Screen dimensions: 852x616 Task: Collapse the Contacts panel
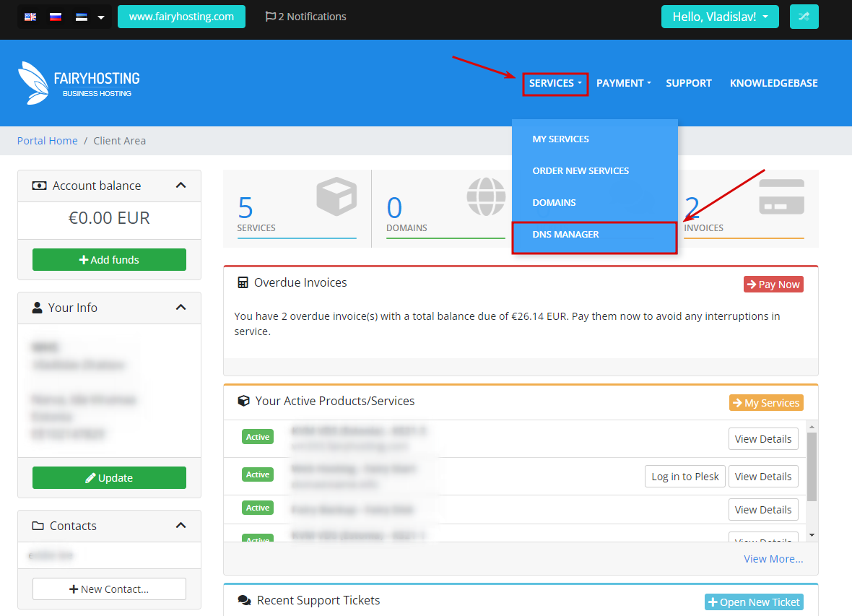pos(181,526)
